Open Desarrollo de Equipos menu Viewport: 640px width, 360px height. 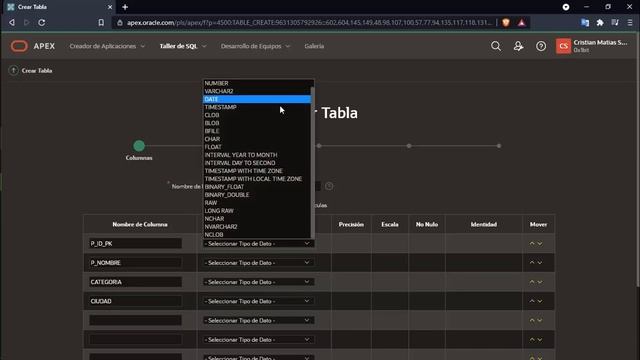click(255, 46)
